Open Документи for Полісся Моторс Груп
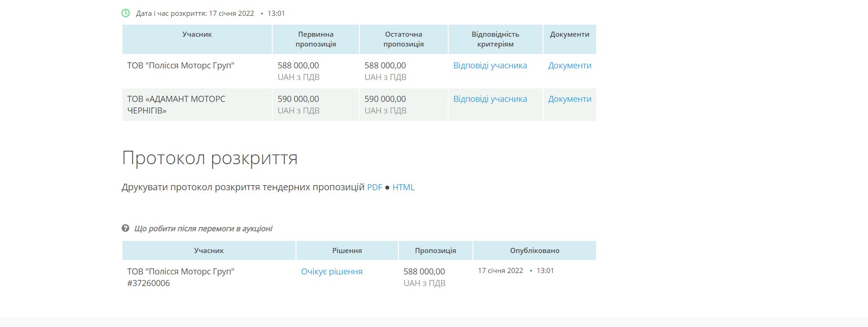Image resolution: width=868 pixels, height=327 pixels. tap(569, 66)
